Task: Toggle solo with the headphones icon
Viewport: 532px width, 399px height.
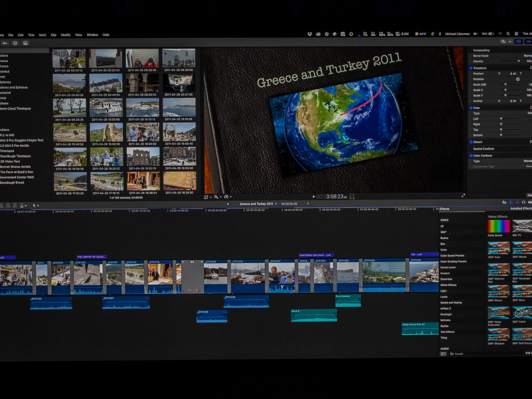Action: 524,202
